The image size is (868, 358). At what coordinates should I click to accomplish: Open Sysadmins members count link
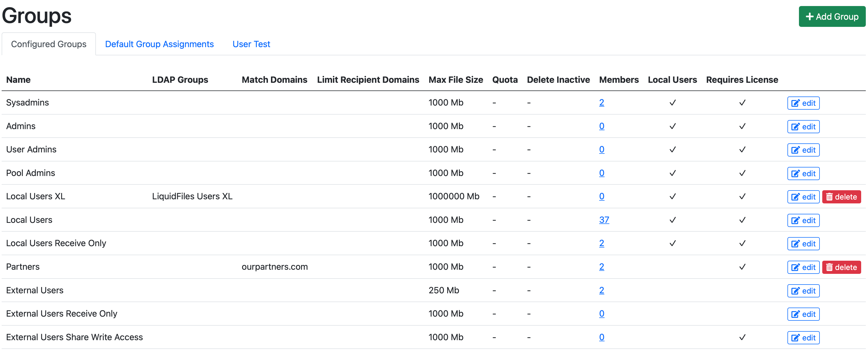click(x=601, y=103)
